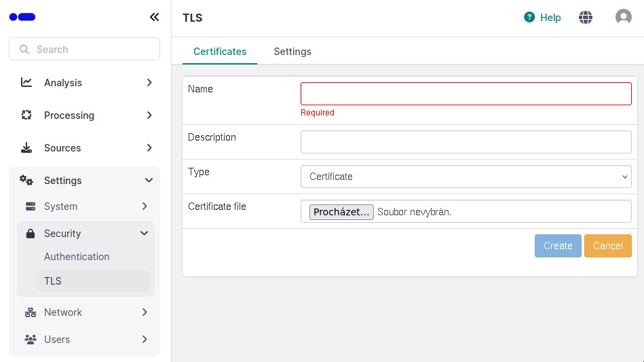Expand the Sources menu chevron
This screenshot has width=644, height=362.
point(149,147)
